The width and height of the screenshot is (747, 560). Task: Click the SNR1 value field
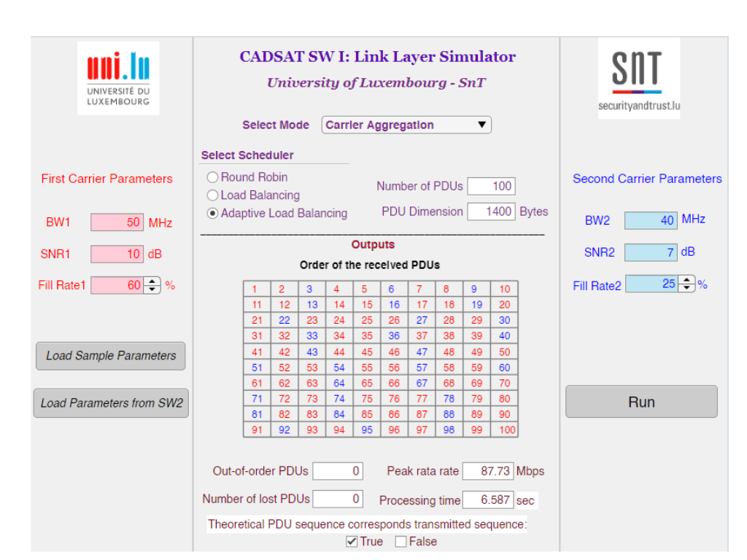[x=117, y=254]
